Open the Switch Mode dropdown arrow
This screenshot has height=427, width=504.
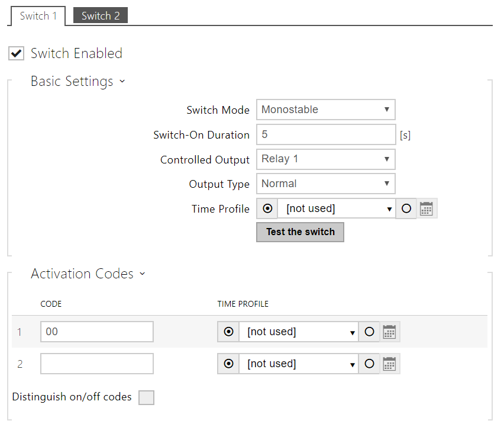click(387, 110)
